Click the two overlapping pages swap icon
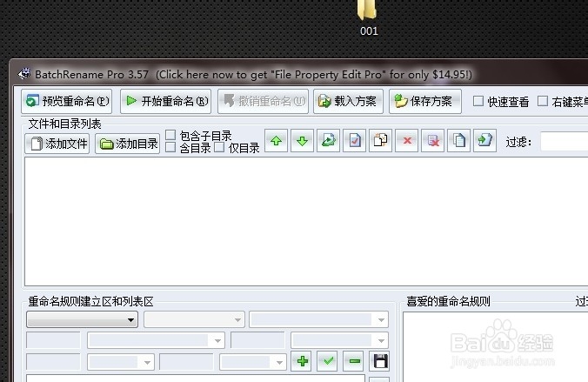588x382 pixels. click(x=381, y=141)
